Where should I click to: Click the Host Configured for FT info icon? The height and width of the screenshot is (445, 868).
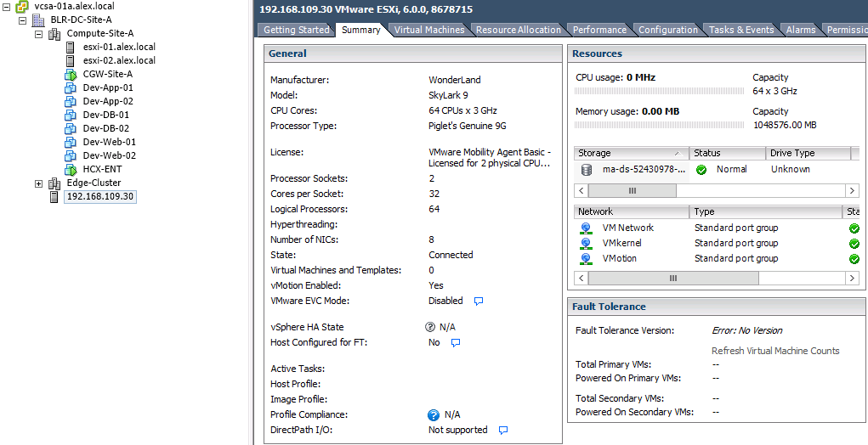456,343
